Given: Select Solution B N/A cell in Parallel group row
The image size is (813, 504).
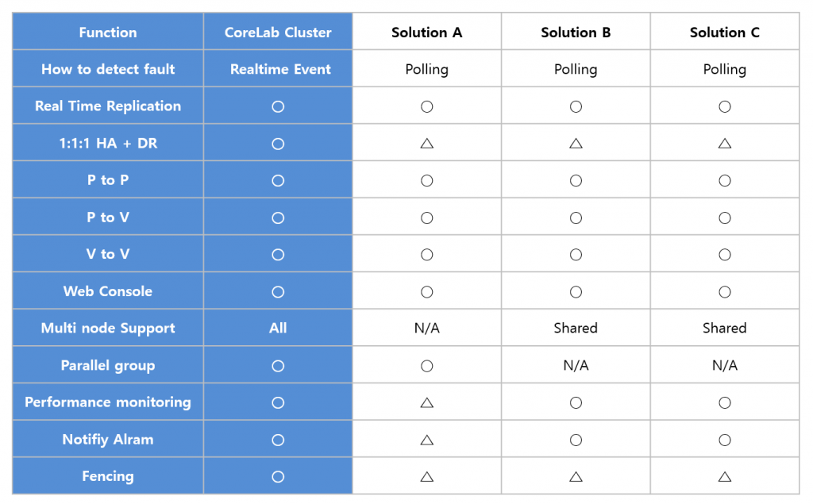Looking at the screenshot, I should click(x=576, y=366).
